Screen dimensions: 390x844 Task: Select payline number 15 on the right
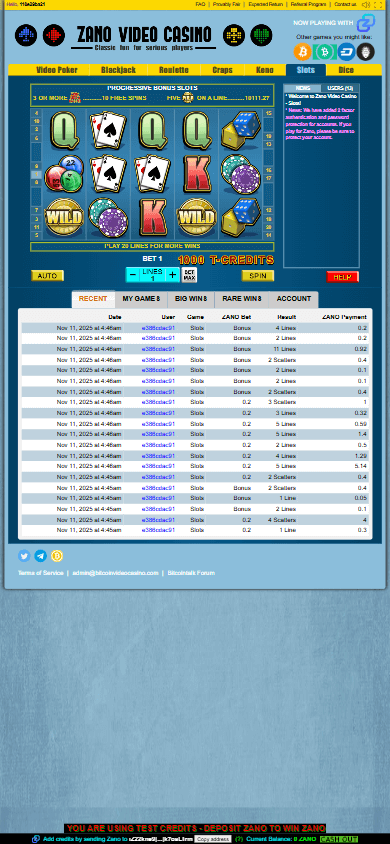(268, 114)
